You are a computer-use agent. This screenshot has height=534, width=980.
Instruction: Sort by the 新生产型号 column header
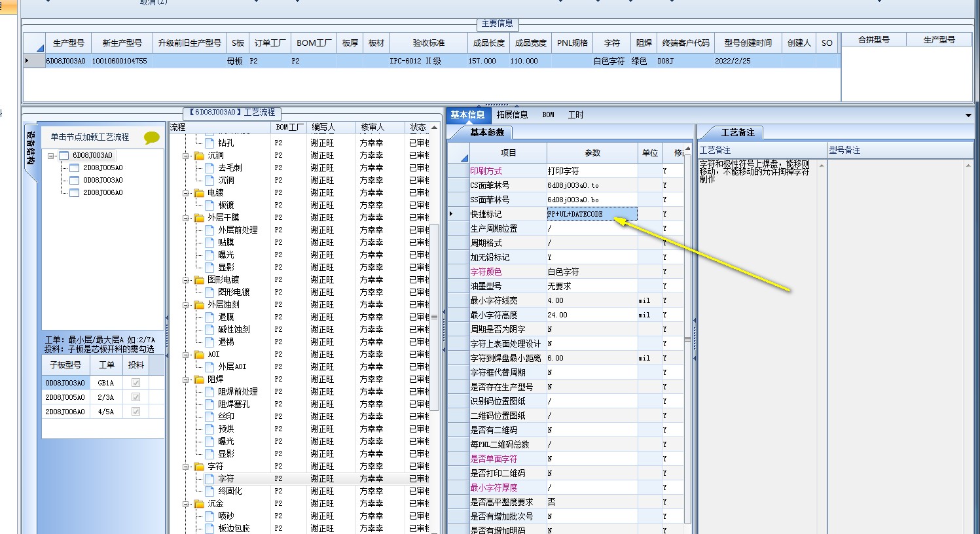click(122, 43)
